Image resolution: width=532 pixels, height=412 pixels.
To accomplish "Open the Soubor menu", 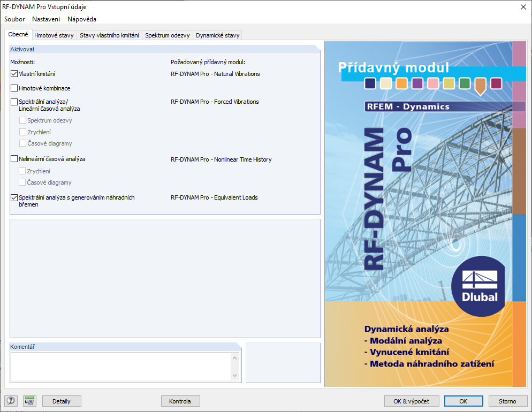I will (x=14, y=19).
